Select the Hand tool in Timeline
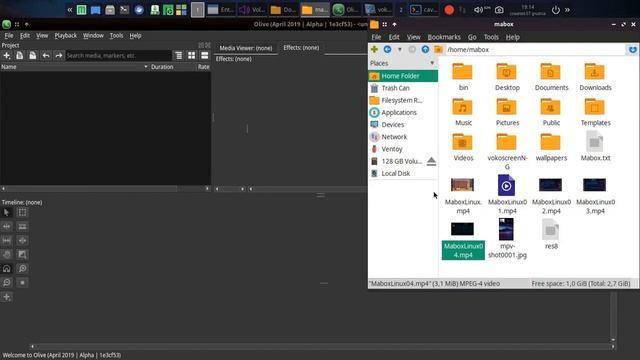The width and height of the screenshot is (640, 360). [7, 255]
